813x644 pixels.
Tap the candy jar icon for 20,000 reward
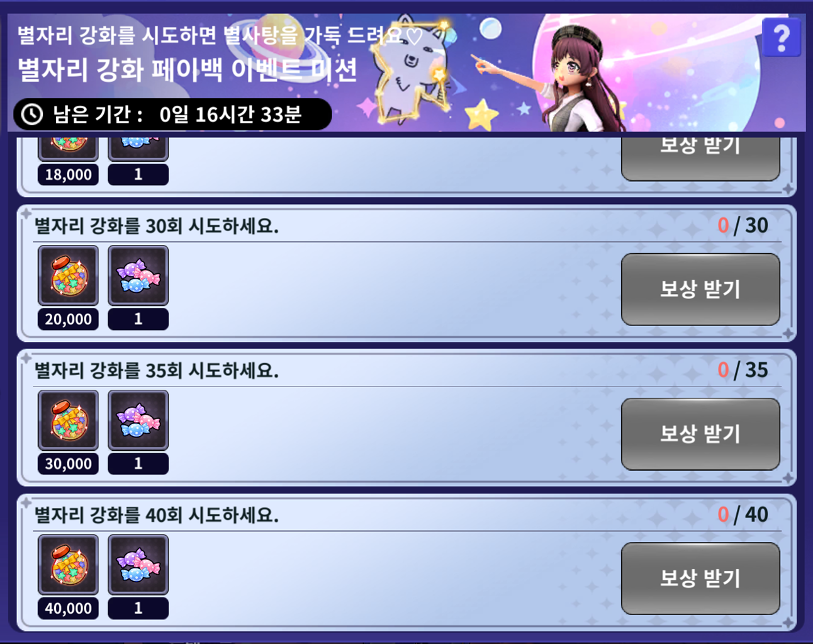pos(68,276)
